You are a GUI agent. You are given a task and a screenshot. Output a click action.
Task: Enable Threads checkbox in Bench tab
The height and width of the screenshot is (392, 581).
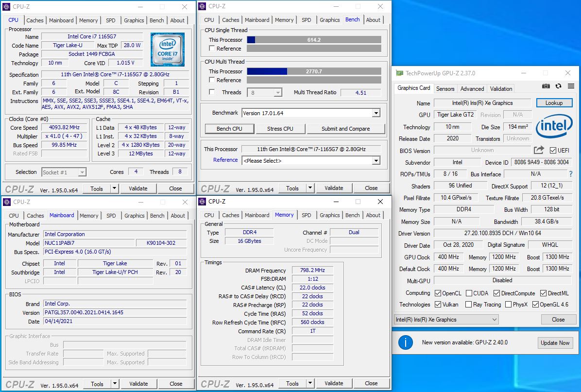[x=212, y=92]
